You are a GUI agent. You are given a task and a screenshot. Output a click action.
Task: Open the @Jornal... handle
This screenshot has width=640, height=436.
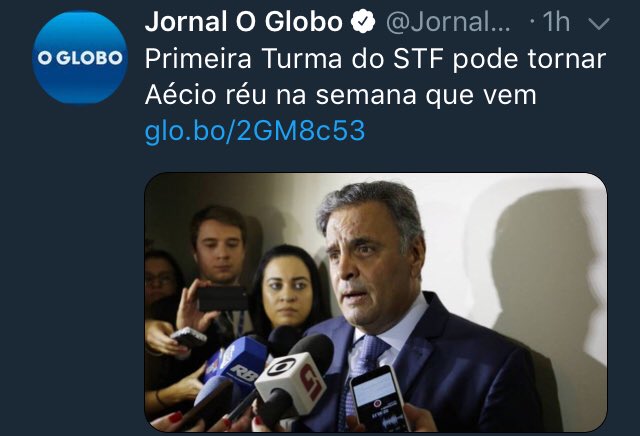448,22
